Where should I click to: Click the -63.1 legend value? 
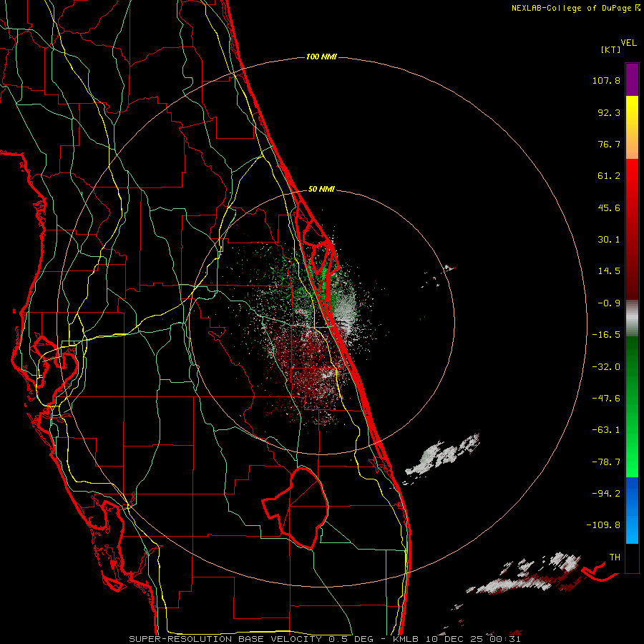pos(606,430)
